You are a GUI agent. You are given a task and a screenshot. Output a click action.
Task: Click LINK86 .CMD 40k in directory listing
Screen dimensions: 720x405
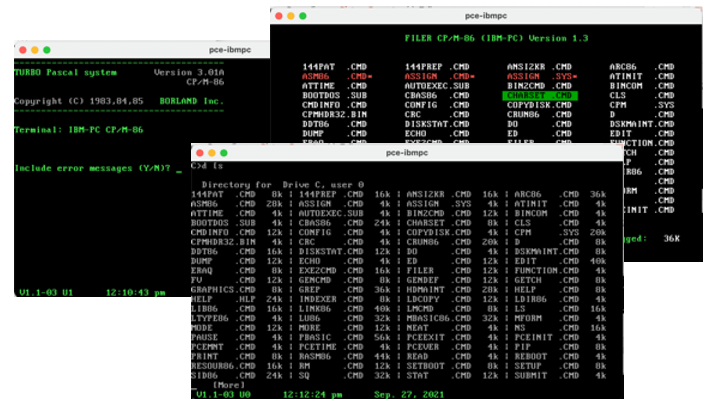pyautogui.click(x=344, y=309)
